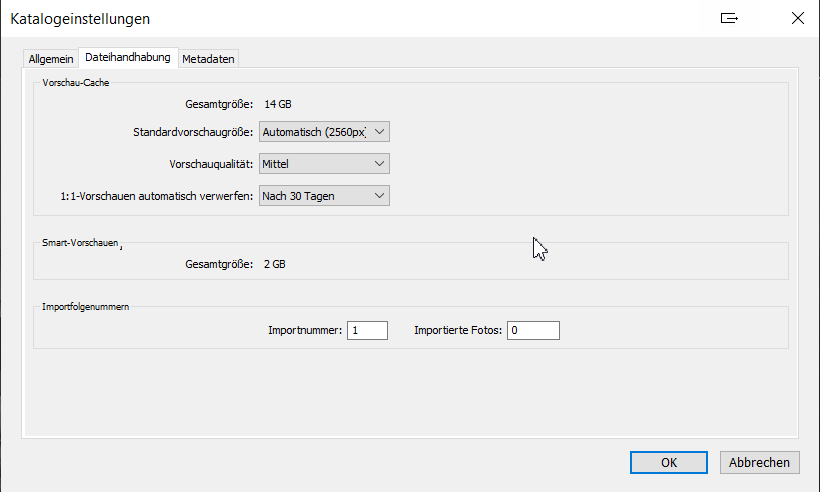Viewport: 820px width, 492px height.
Task: Click the Importnummer label
Action: click(305, 330)
